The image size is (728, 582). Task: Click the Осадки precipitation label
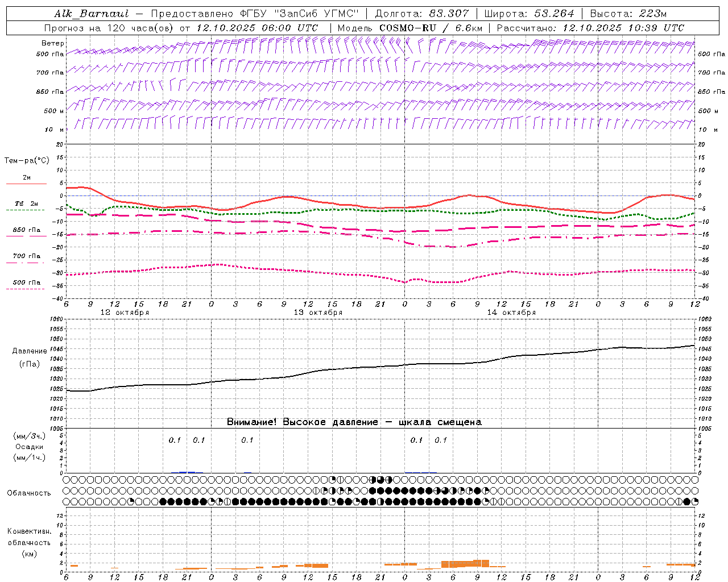30,447
